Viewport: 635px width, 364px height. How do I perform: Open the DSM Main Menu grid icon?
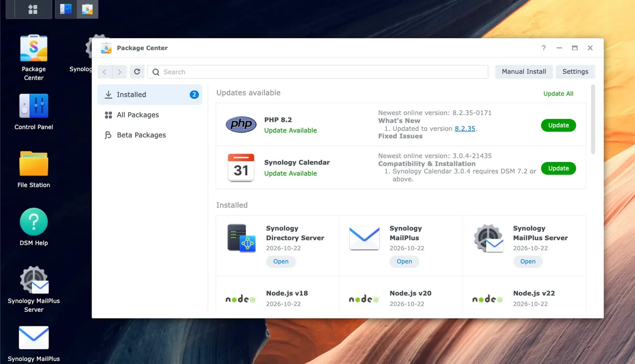[x=33, y=9]
